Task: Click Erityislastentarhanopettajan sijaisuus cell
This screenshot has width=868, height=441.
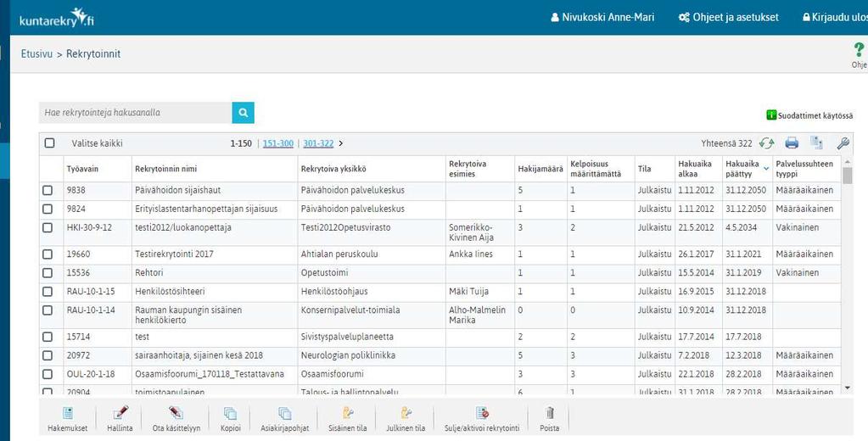Action: [206, 209]
